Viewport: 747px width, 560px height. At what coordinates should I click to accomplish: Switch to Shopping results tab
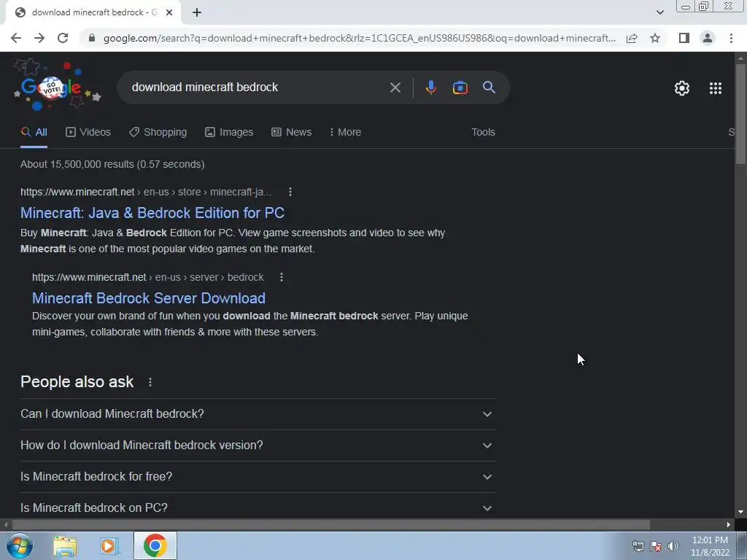point(158,133)
